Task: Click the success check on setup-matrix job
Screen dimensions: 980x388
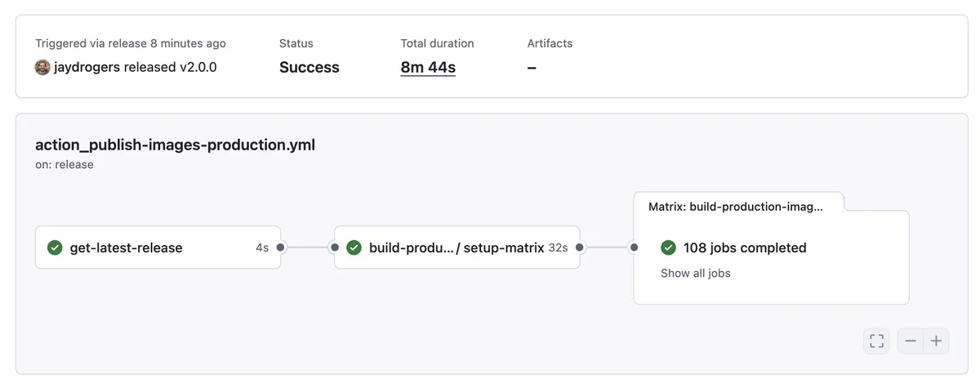Action: coord(354,248)
